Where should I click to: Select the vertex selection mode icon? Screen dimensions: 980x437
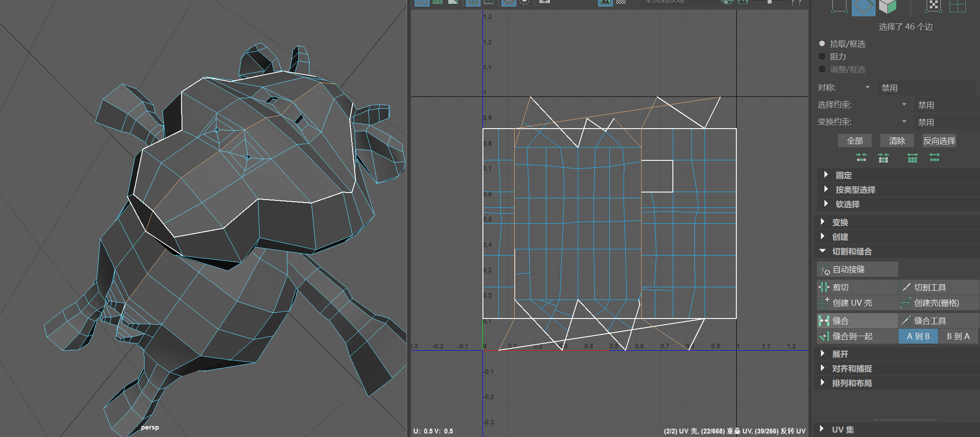[839, 6]
